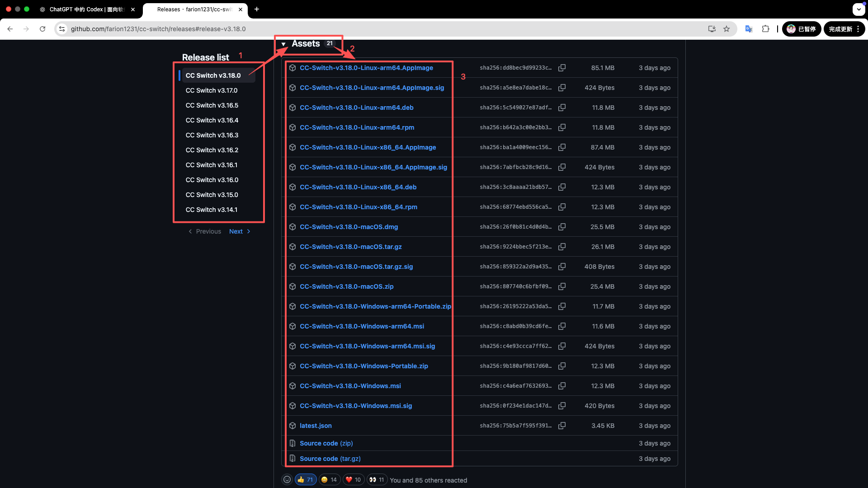Download CC-Switch-v3.18.0-macOS.zip

pyautogui.click(x=347, y=286)
